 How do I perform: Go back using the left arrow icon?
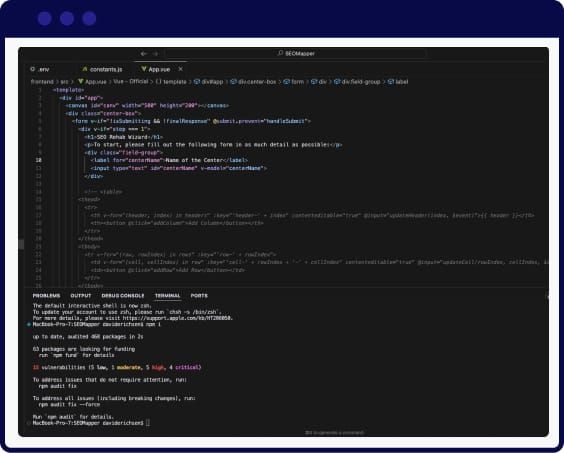[144, 54]
